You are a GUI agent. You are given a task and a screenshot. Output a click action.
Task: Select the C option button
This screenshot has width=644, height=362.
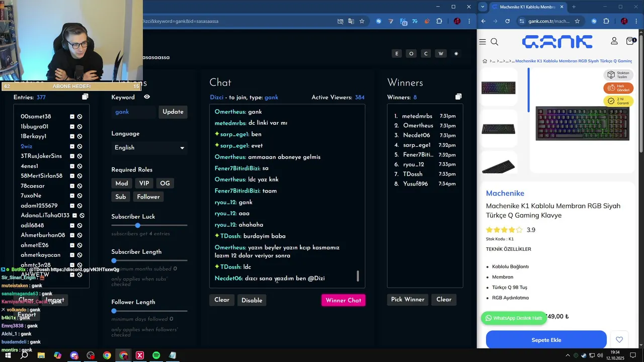pyautogui.click(x=426, y=54)
